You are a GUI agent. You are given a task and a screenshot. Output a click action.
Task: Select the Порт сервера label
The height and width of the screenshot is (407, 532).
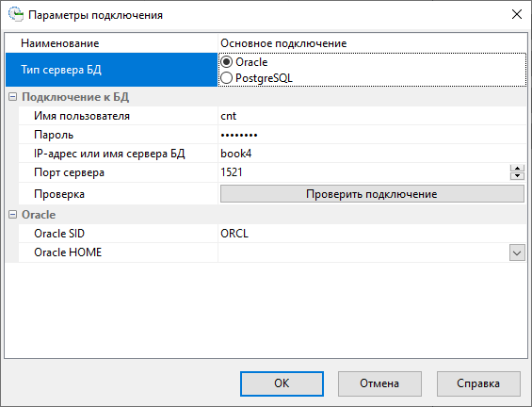coord(69,172)
